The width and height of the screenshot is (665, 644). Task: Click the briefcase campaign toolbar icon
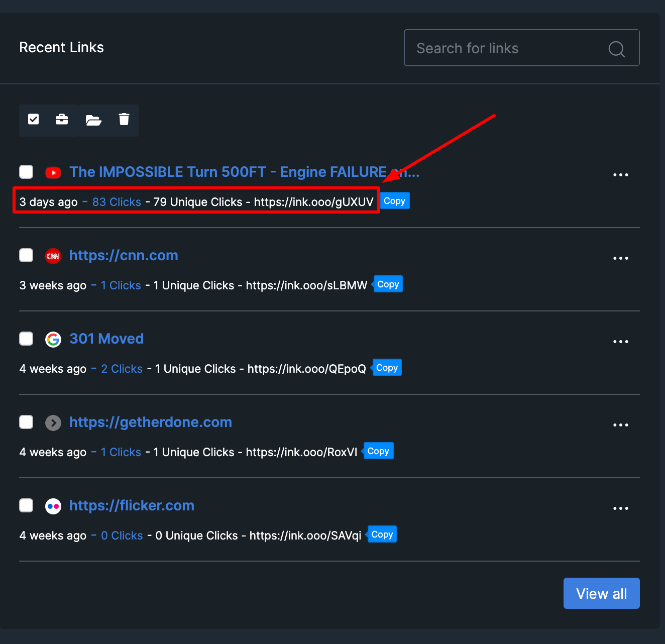62,119
